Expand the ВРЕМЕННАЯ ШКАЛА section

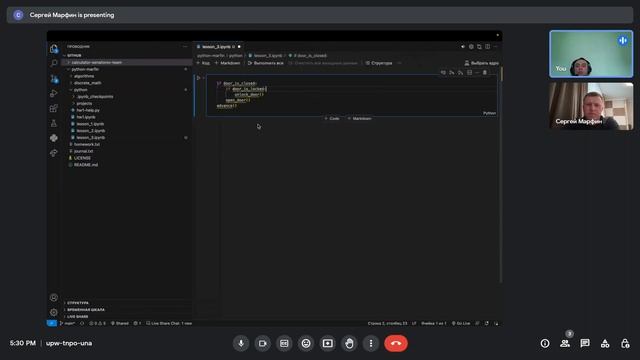tap(127, 310)
